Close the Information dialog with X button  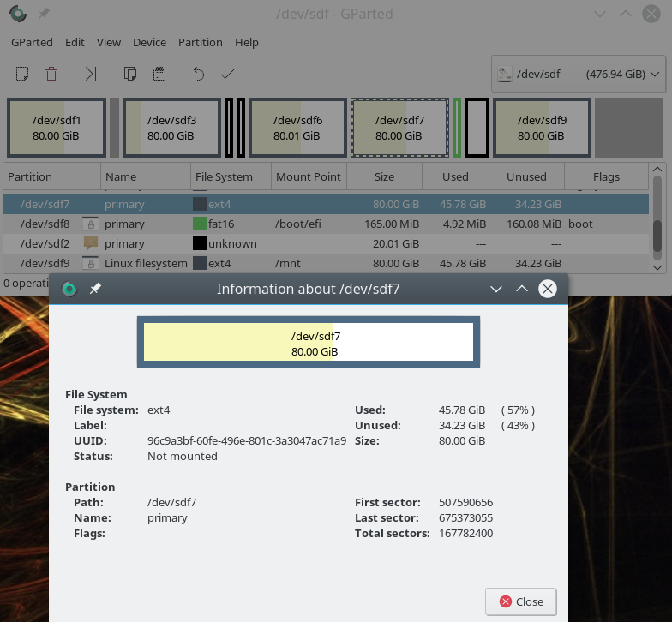click(547, 289)
